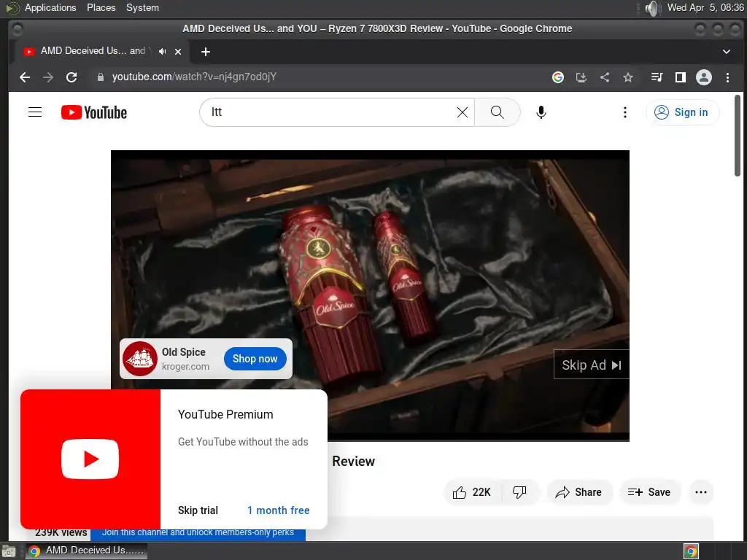Skip the Old Spice ad
The width and height of the screenshot is (747, 560).
[x=591, y=365]
